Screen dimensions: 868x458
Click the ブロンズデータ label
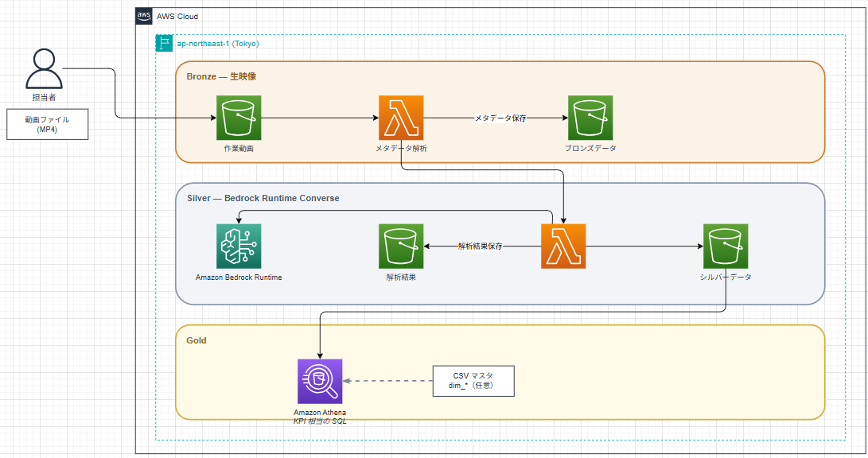tap(590, 148)
